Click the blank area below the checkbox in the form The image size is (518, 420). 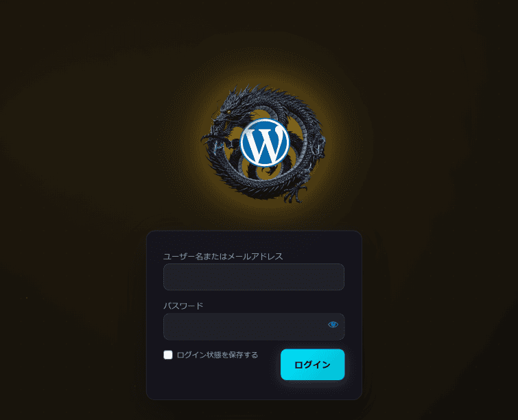[211, 380]
